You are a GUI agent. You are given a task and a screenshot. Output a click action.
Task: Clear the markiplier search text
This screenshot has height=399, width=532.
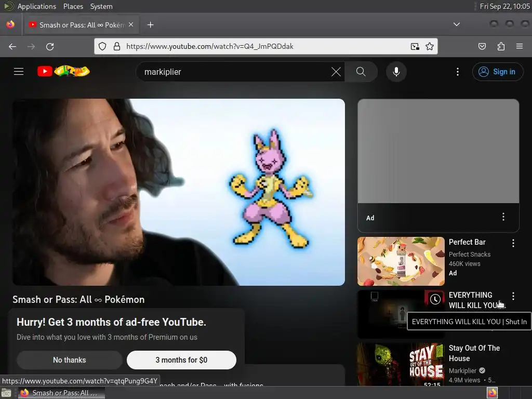[336, 72]
